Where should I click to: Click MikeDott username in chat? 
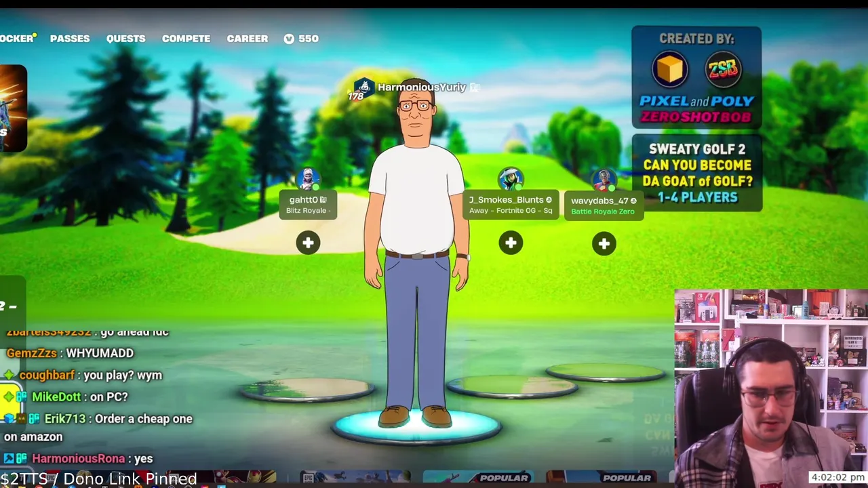(56, 396)
